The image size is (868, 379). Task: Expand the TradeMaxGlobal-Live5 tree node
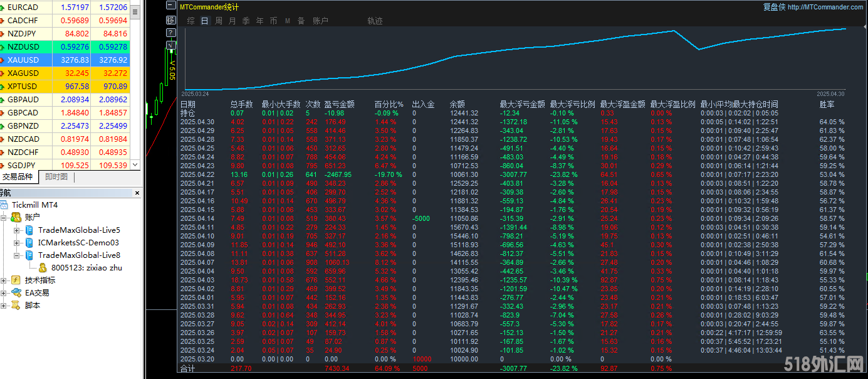coord(17,230)
